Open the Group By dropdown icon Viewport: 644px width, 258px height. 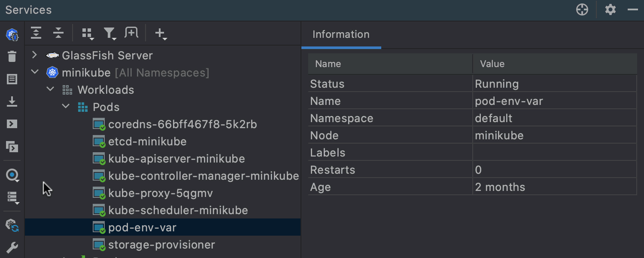pos(88,34)
